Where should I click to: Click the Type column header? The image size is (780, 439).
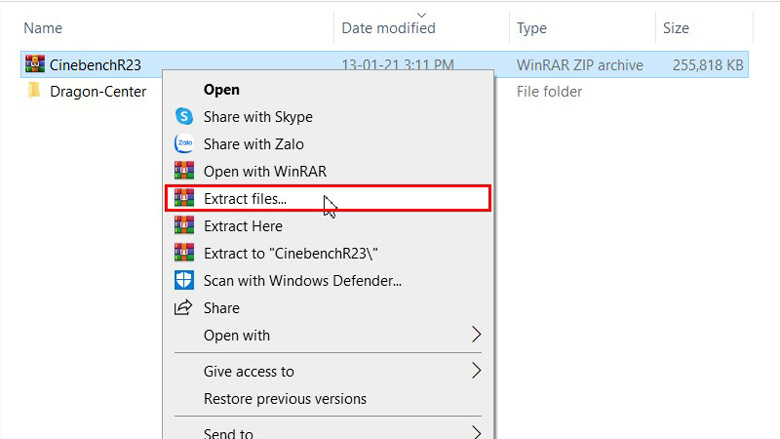pos(532,28)
